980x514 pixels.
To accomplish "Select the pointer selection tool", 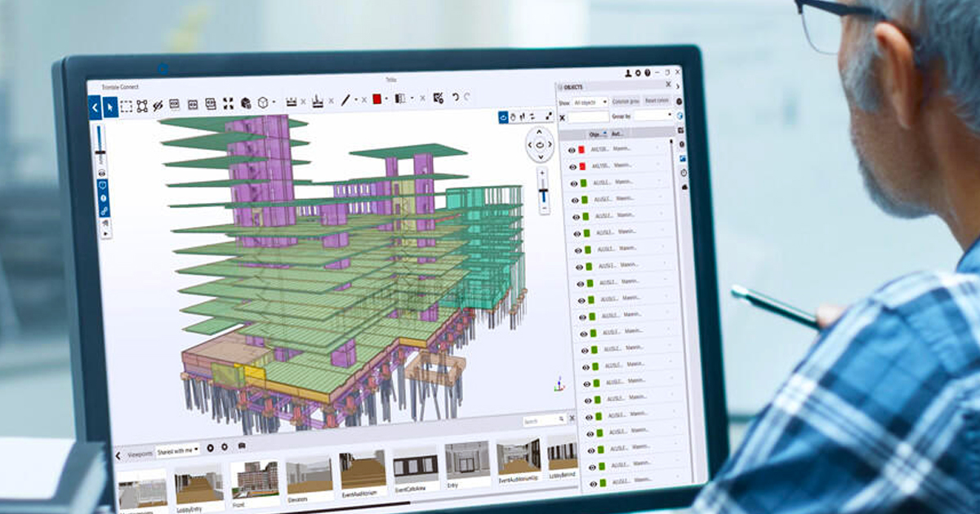I will (x=110, y=107).
